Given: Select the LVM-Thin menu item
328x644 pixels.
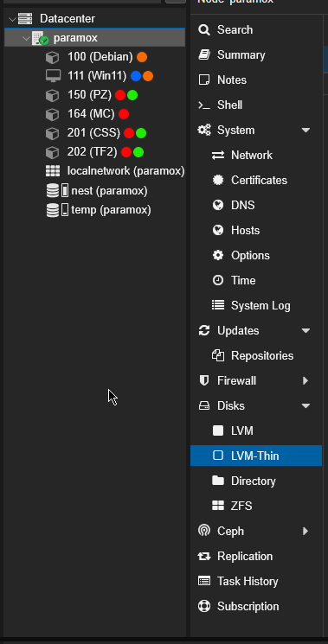Looking at the screenshot, I should click(x=256, y=456).
